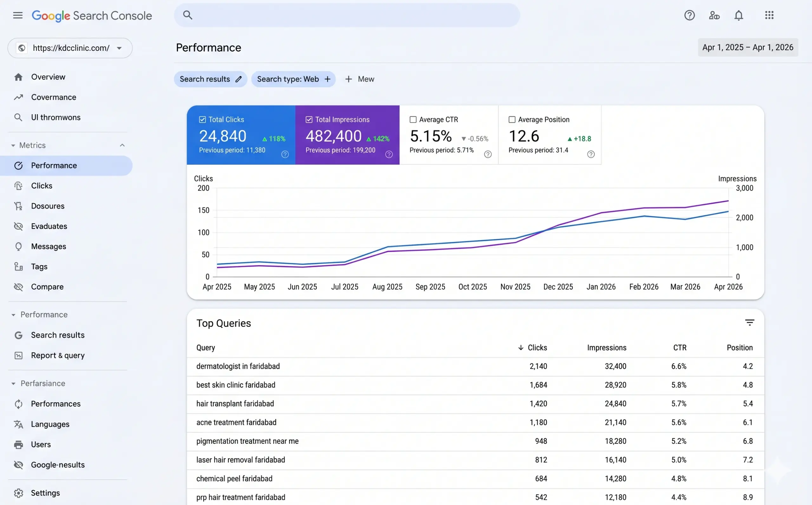The height and width of the screenshot is (505, 812).
Task: Open the notifications bell
Action: (738, 15)
